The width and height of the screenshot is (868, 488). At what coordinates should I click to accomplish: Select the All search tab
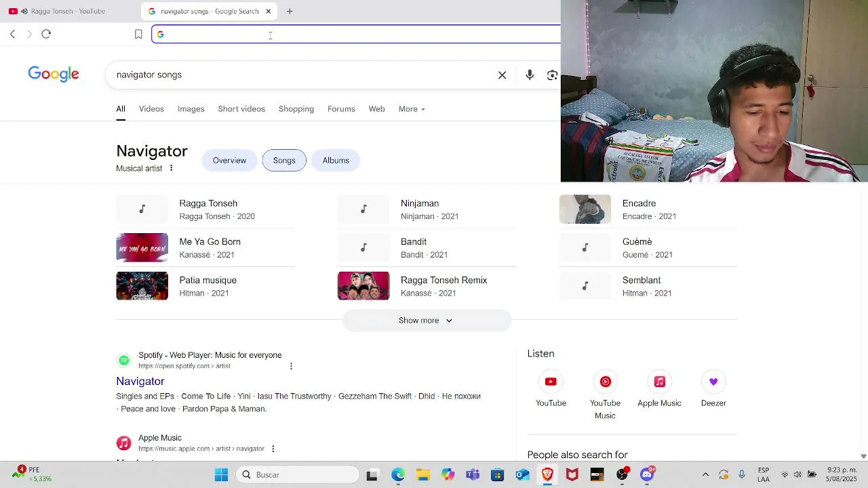pyautogui.click(x=120, y=109)
